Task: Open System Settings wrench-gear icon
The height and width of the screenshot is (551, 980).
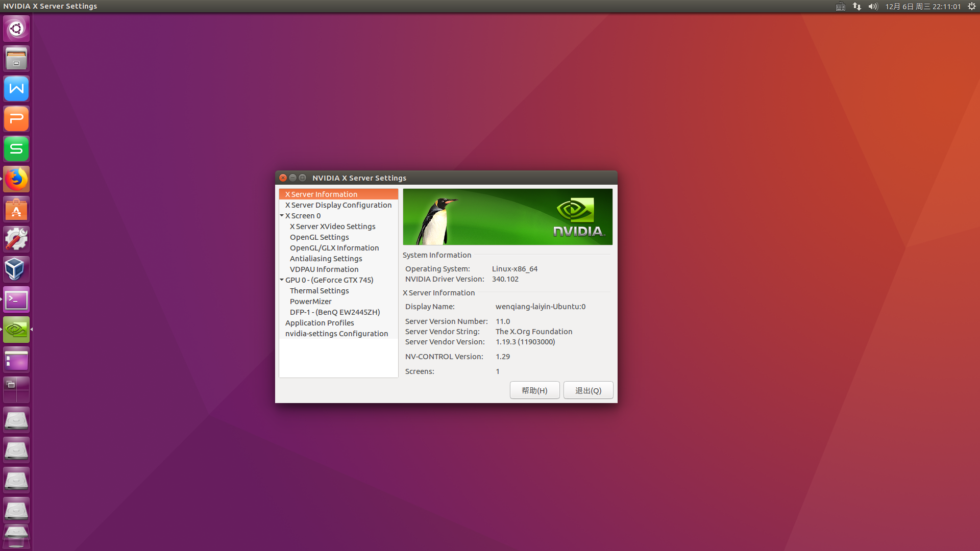Action: [x=16, y=239]
